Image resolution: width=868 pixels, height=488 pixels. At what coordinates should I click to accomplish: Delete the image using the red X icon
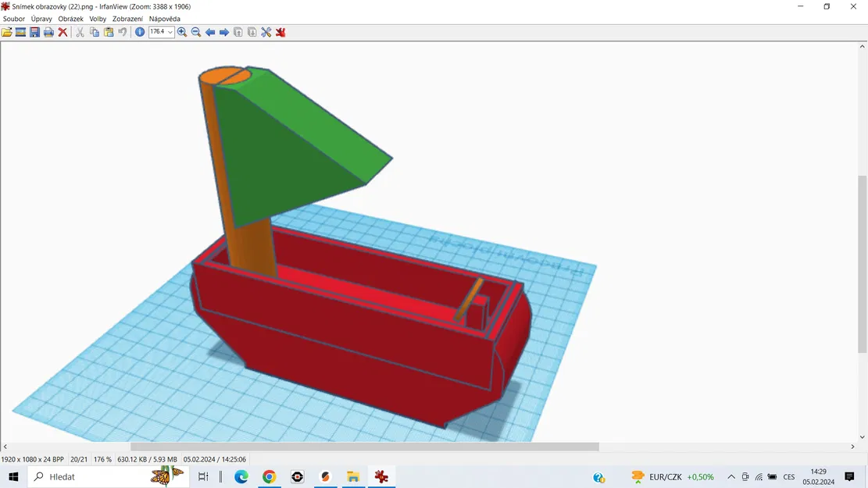[63, 32]
